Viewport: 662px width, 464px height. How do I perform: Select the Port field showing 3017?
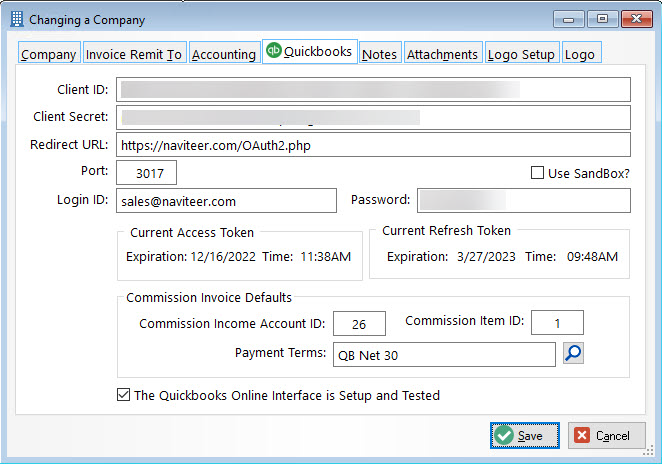[147, 173]
